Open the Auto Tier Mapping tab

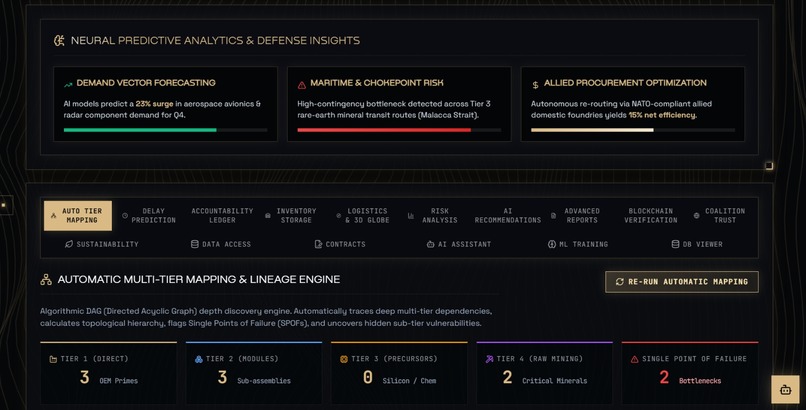click(x=78, y=215)
